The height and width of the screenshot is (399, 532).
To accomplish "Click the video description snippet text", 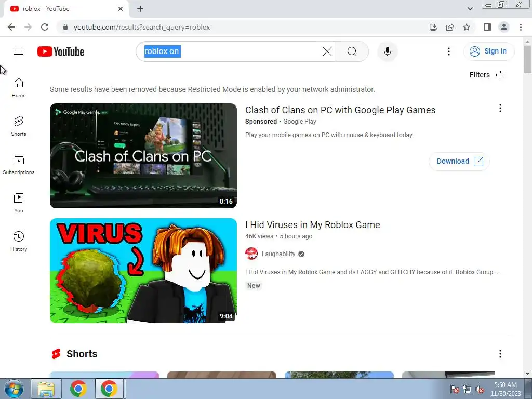I will 372,272.
